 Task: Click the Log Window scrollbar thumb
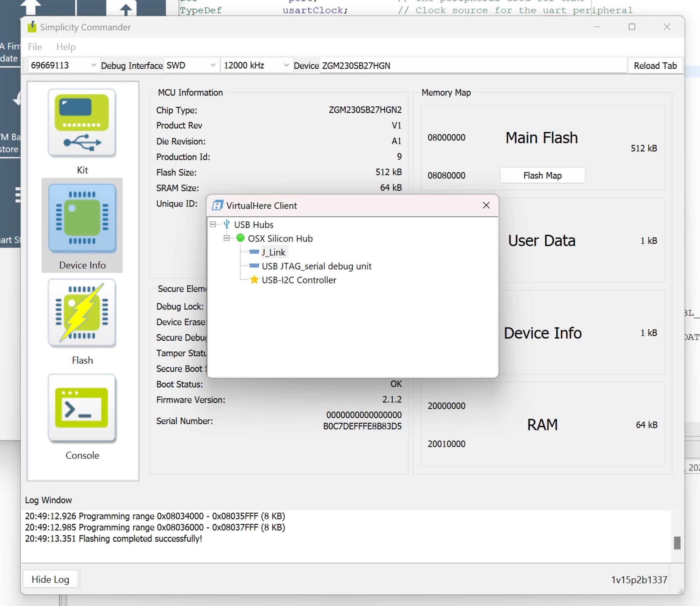click(x=677, y=543)
